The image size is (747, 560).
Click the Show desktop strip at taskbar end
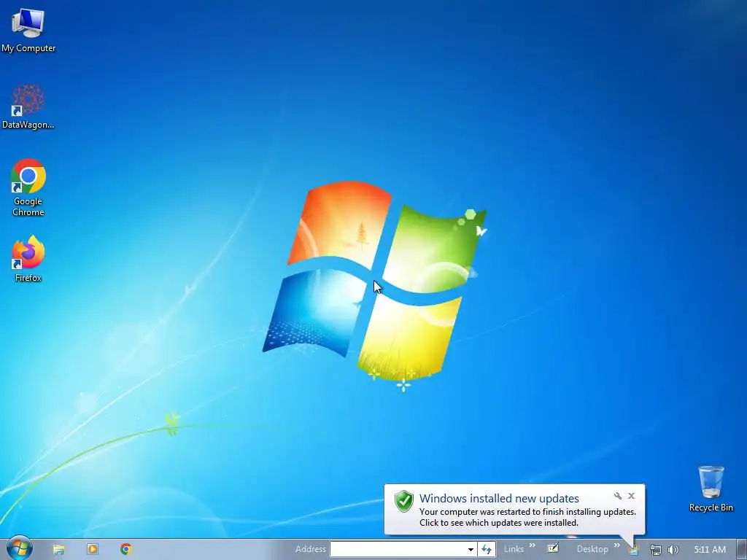(x=742, y=550)
